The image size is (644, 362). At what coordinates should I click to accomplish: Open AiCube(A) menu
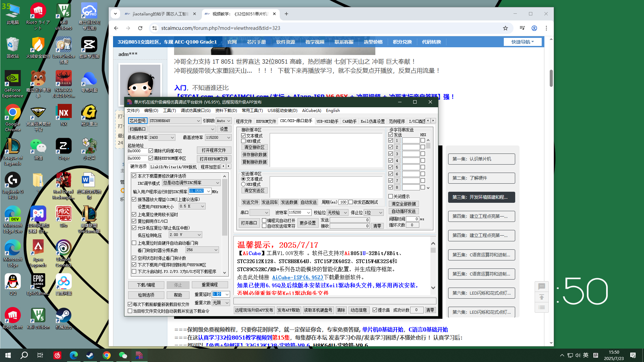[x=312, y=111]
